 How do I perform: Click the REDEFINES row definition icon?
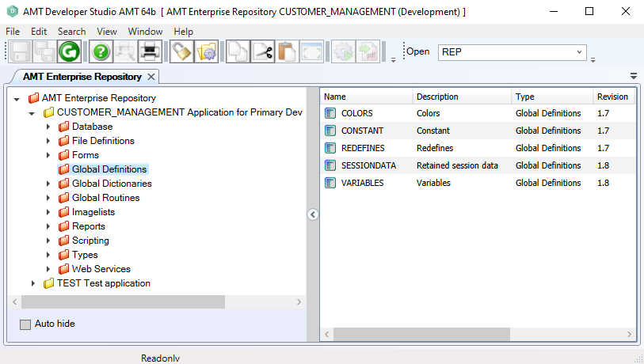pos(330,148)
